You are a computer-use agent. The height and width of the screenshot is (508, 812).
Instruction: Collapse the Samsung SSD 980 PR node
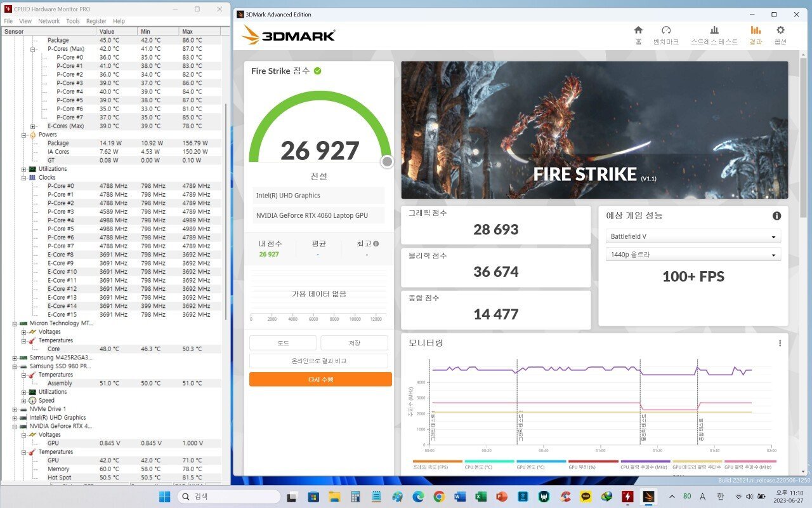point(15,366)
